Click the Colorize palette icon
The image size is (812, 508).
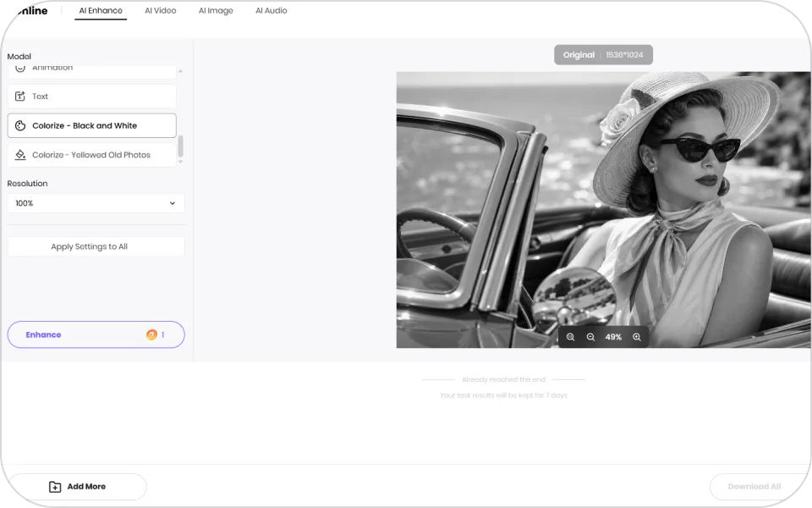coord(20,125)
